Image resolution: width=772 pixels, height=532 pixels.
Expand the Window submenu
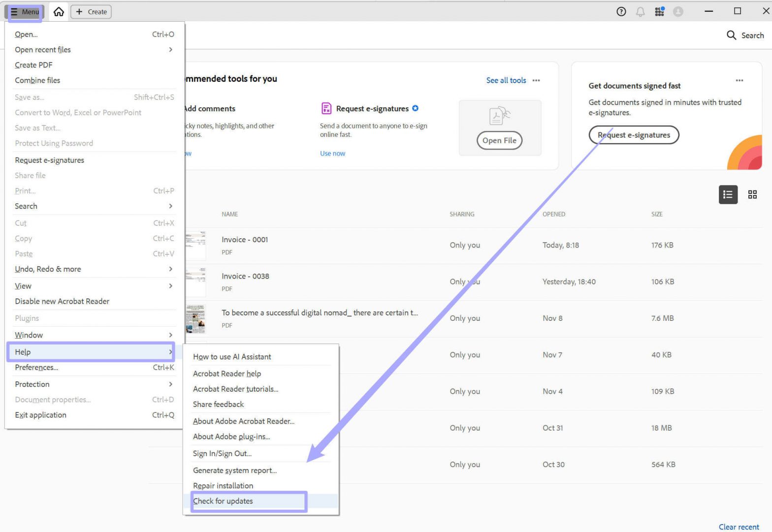(94, 335)
